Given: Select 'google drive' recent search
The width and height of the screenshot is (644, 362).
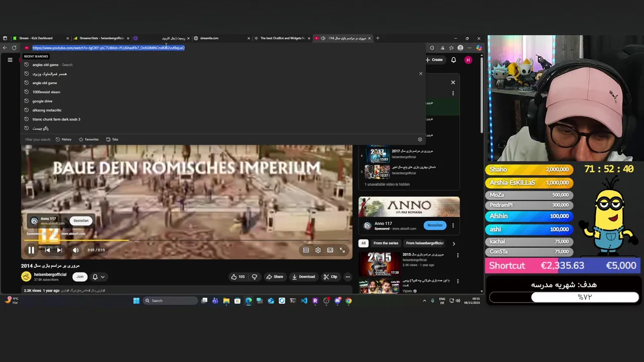Looking at the screenshot, I should click(222, 101).
